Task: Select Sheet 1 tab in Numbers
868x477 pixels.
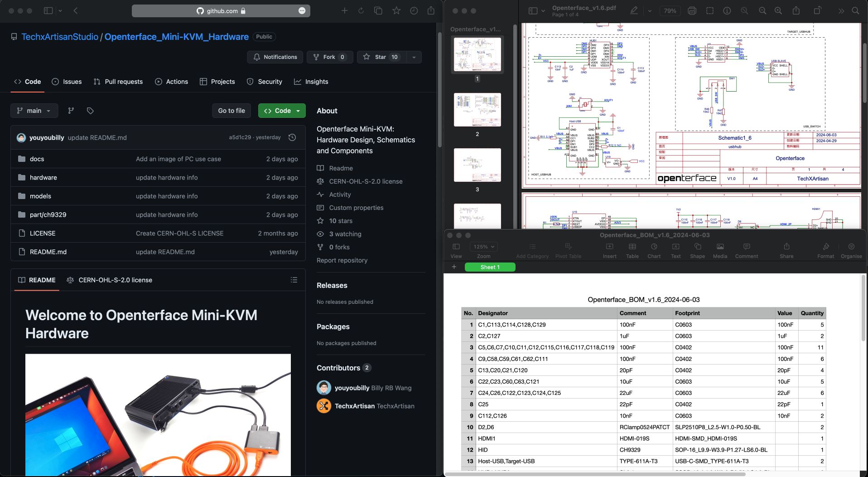Action: pyautogui.click(x=490, y=267)
